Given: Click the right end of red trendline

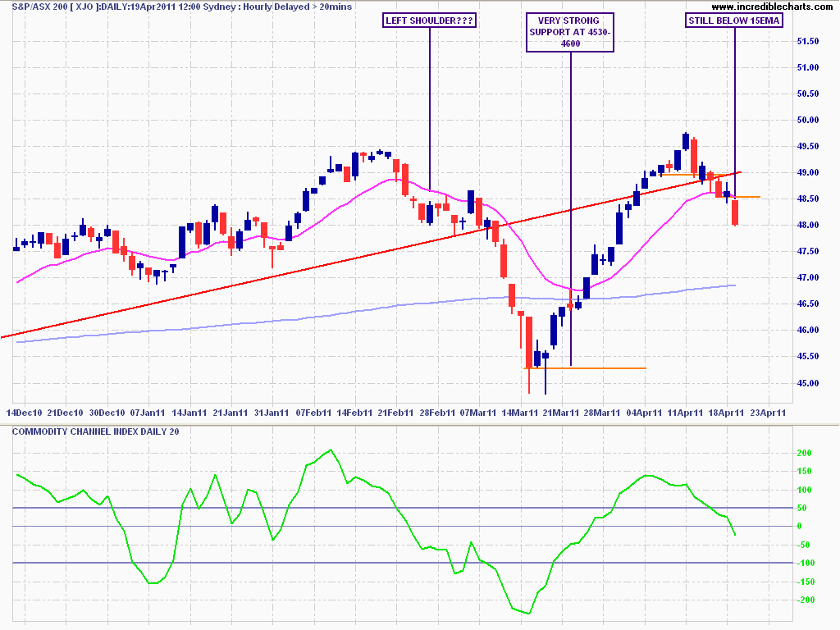Looking at the screenshot, I should coord(739,171).
